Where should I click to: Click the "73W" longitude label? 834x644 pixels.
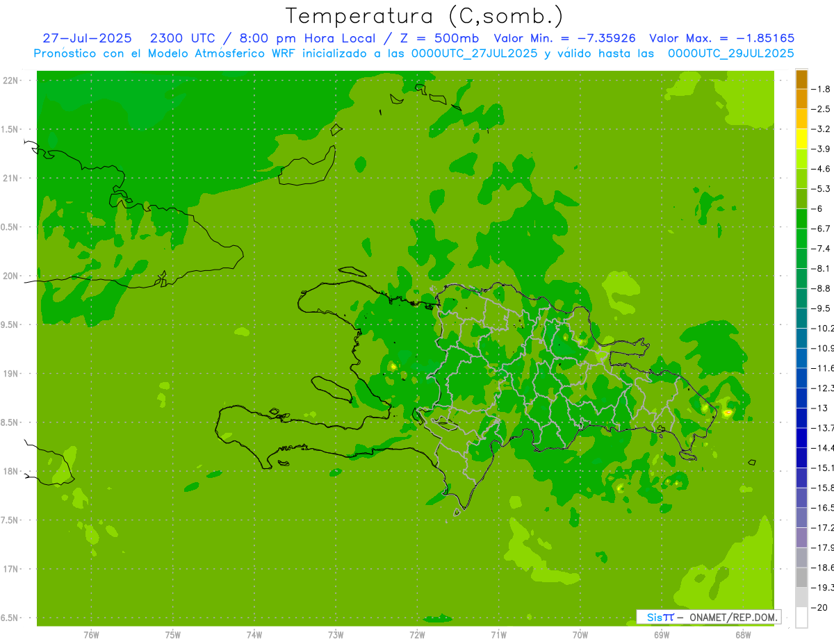pyautogui.click(x=336, y=634)
